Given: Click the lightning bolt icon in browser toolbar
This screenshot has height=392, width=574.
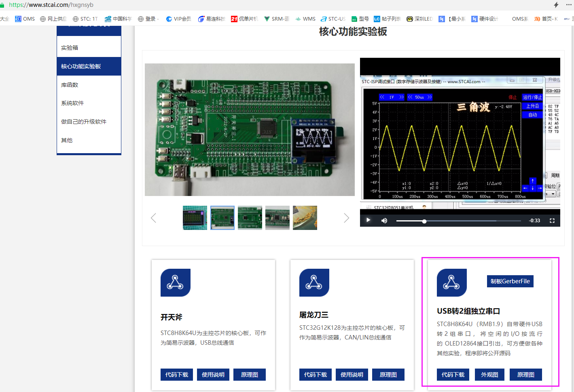Looking at the screenshot, I should (x=556, y=5).
